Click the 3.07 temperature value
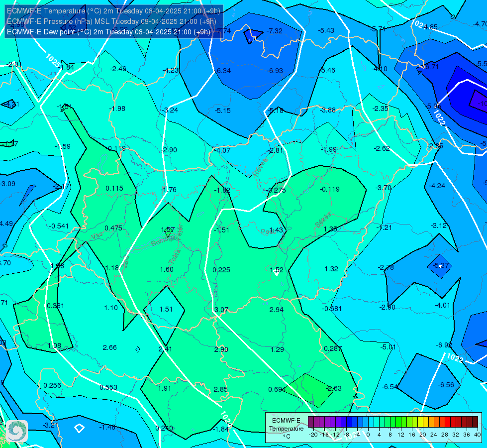Image resolution: width=487 pixels, height=448 pixels. tap(221, 310)
